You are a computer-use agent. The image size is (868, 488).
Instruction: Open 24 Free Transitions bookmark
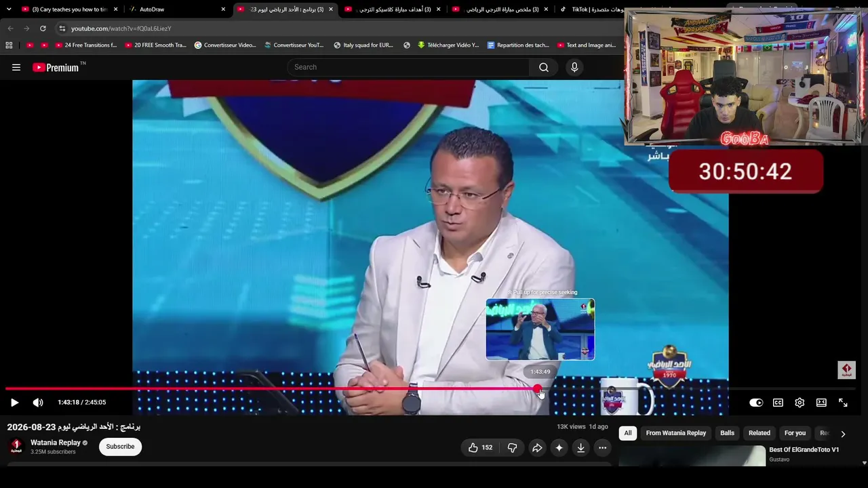click(86, 45)
